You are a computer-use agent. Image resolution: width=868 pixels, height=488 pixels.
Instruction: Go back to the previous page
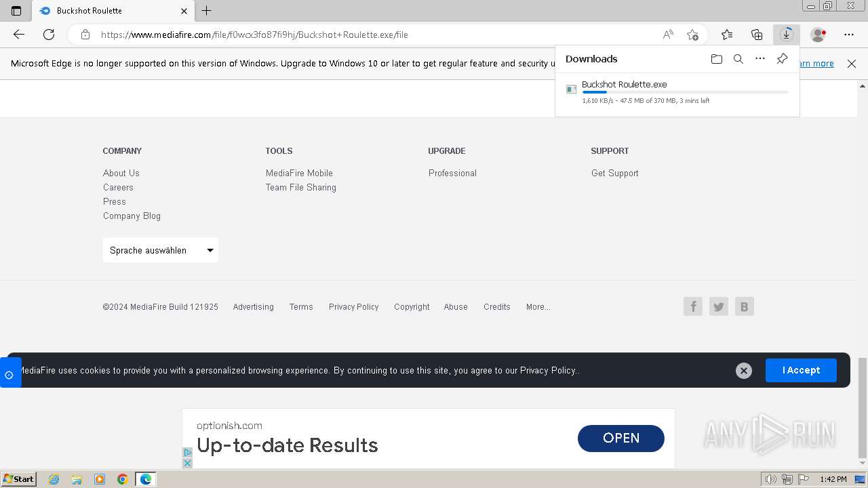click(19, 35)
